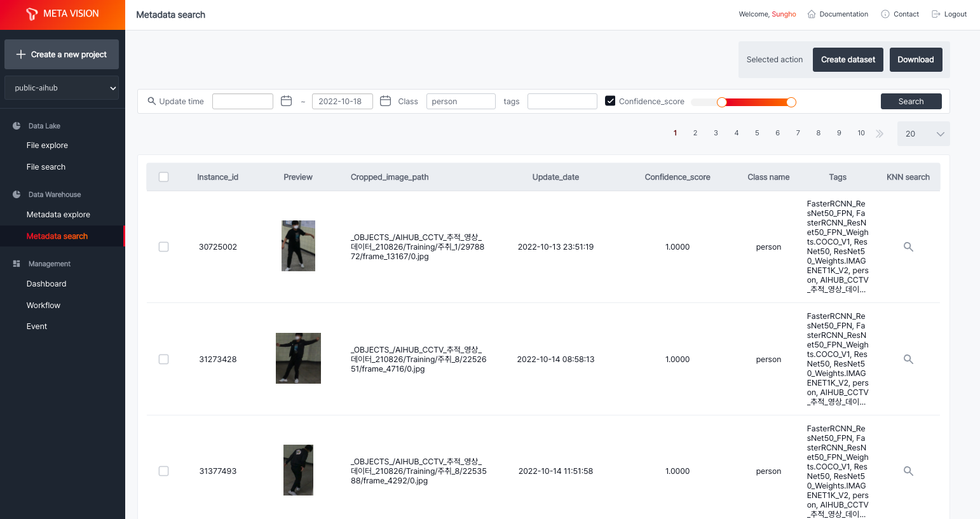Screen dimensions: 980x519
Task: Focus the end date field showing 2022-10-18
Action: [343, 101]
